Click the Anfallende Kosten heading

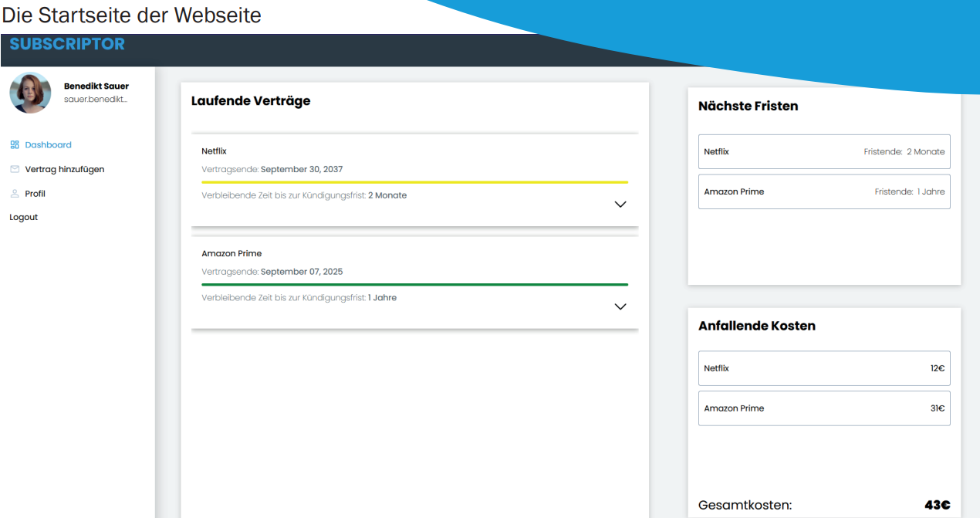click(x=757, y=326)
